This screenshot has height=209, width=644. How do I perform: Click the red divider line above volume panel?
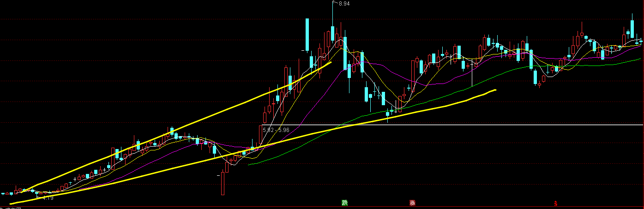point(323,206)
